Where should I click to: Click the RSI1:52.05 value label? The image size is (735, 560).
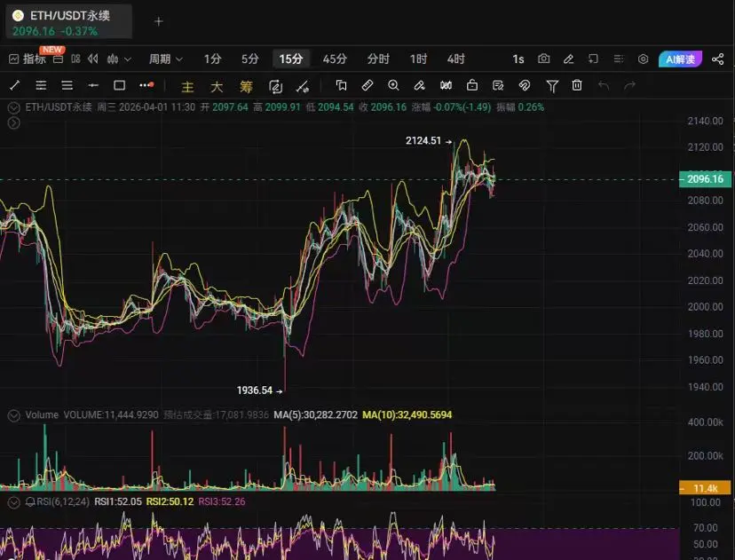pyautogui.click(x=118, y=501)
